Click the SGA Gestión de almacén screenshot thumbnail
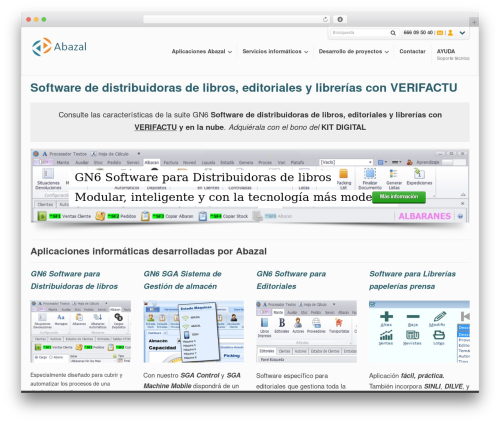 coord(193,331)
